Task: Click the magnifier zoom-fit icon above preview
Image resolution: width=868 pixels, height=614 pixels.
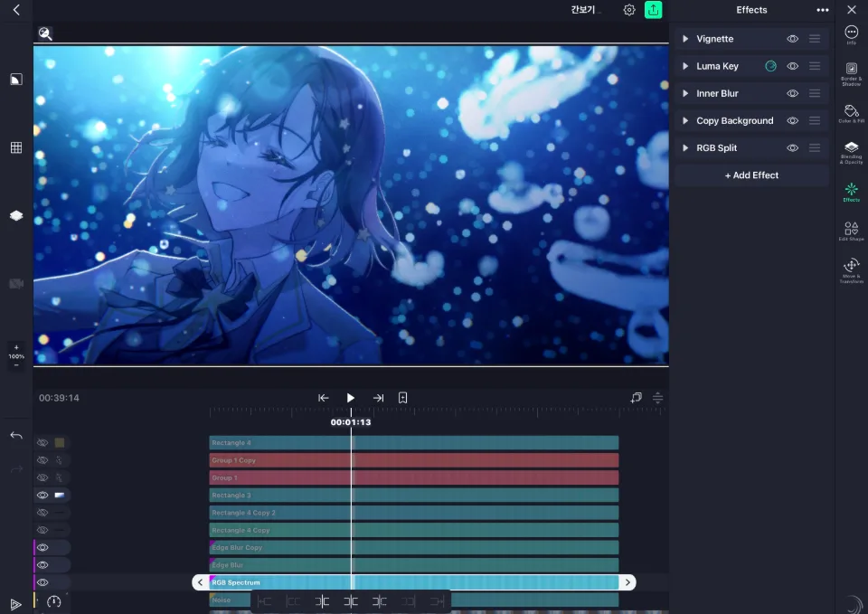Action: (45, 34)
